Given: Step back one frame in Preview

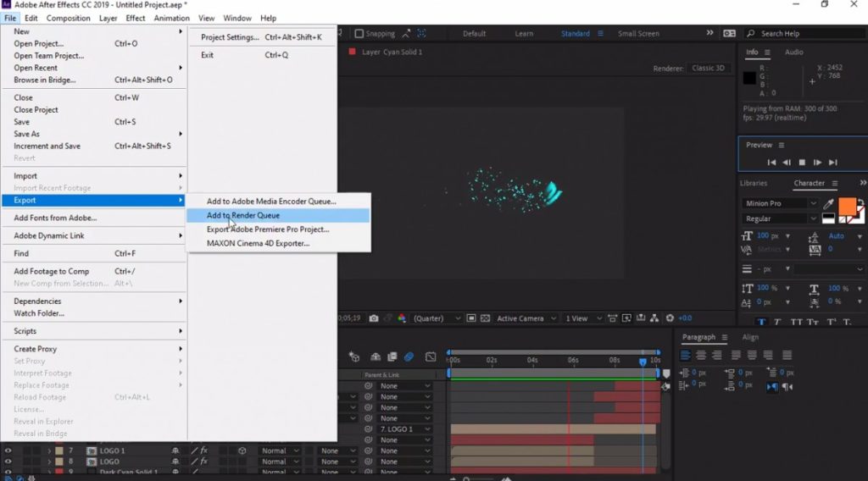Looking at the screenshot, I should tap(787, 163).
